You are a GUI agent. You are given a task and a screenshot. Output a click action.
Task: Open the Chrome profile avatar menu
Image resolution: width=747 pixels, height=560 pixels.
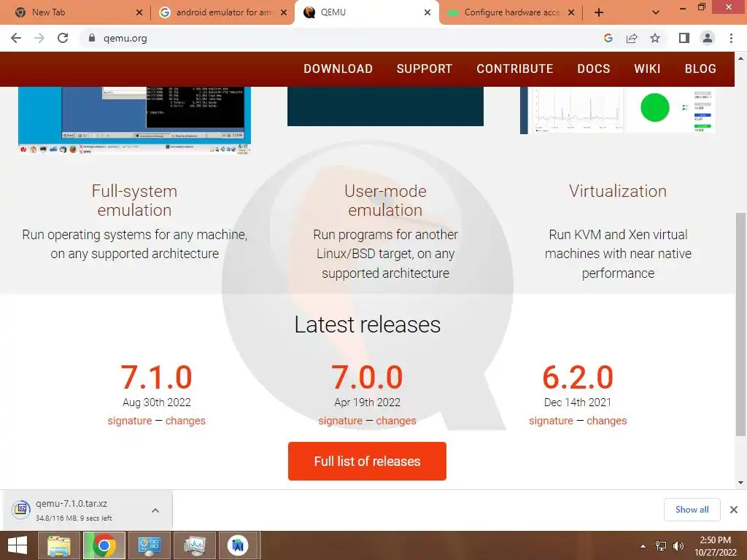[x=708, y=38]
